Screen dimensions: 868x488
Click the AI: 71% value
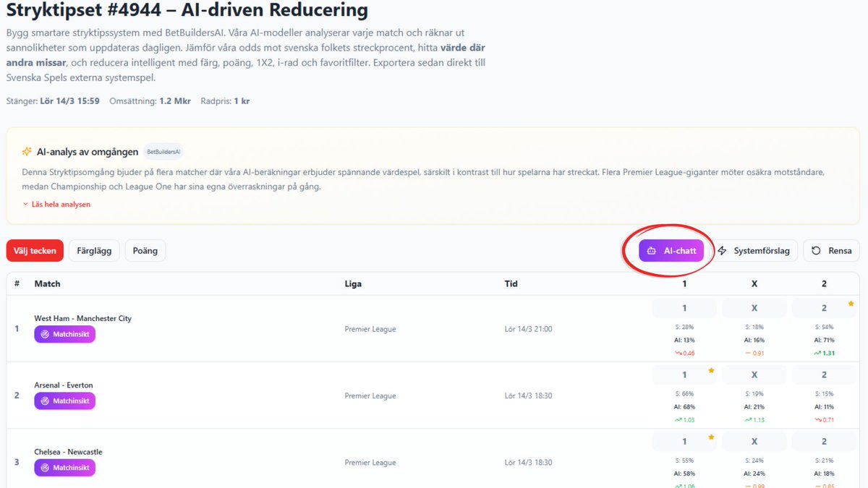pos(824,340)
